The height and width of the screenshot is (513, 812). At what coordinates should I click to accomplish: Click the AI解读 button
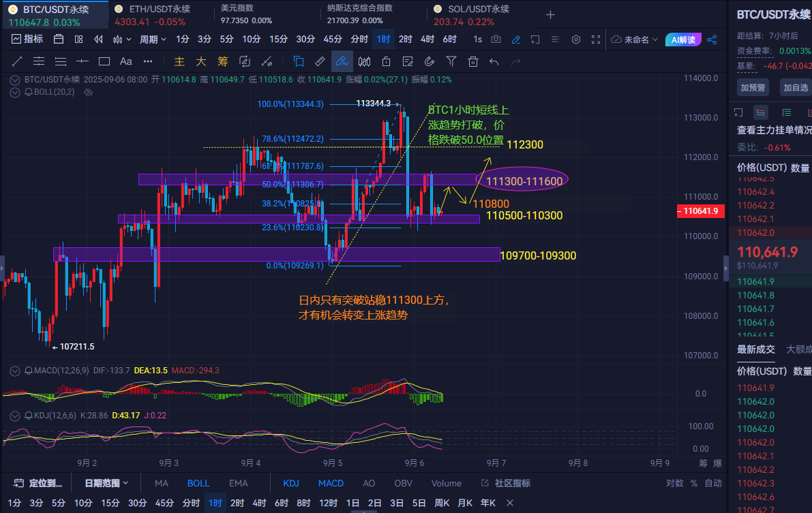683,40
